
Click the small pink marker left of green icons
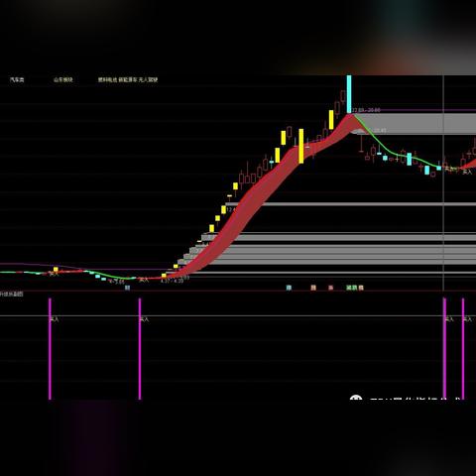331,288
